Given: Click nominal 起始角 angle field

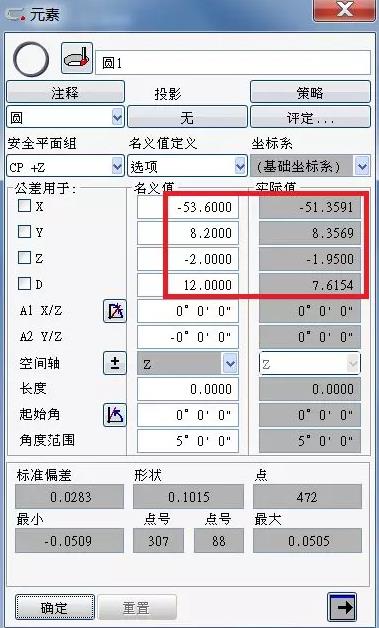Looking at the screenshot, I should [x=188, y=415].
